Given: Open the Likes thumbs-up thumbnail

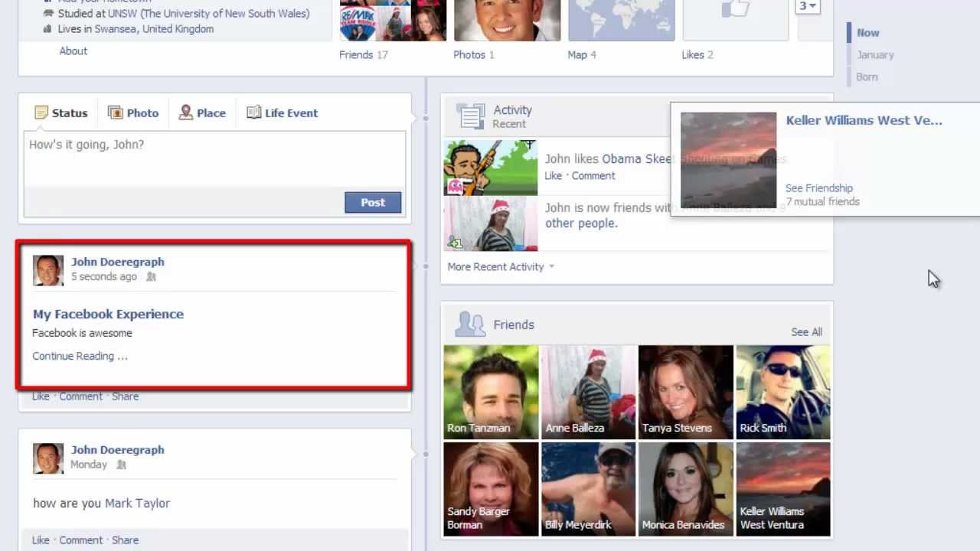Looking at the screenshot, I should (x=735, y=20).
